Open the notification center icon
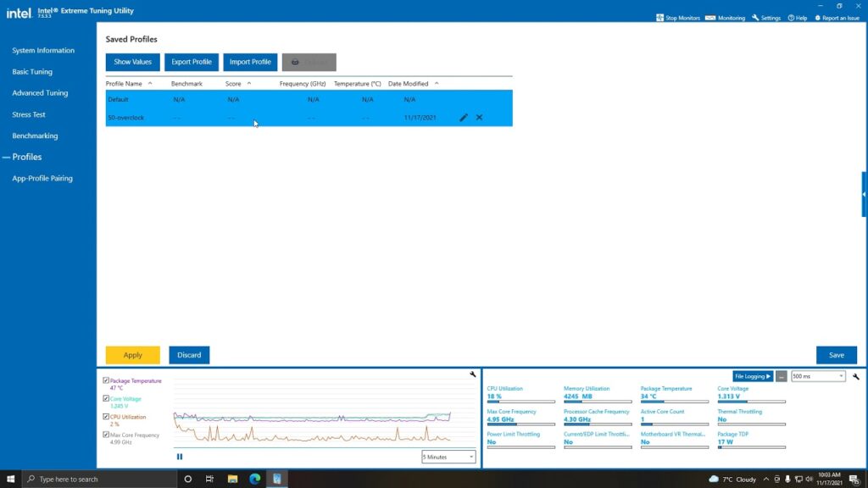This screenshot has height=488, width=868. 854,480
